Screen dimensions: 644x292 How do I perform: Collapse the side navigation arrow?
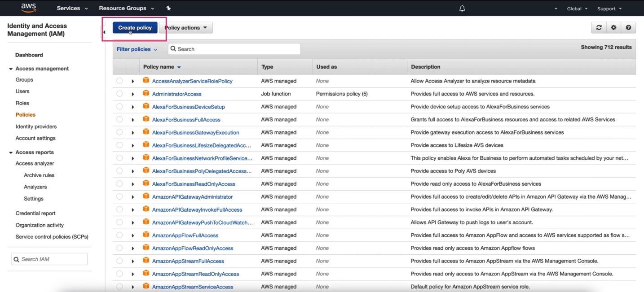click(x=104, y=32)
